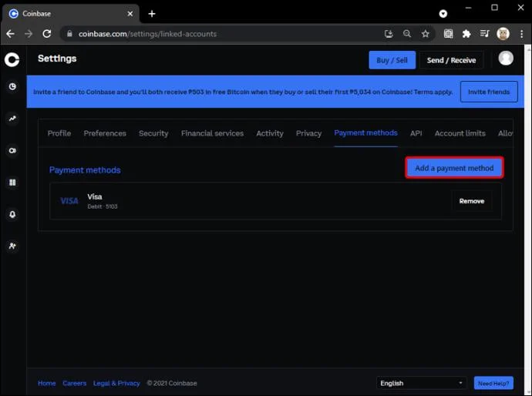Open a new browser tab with the plus icon

(152, 14)
